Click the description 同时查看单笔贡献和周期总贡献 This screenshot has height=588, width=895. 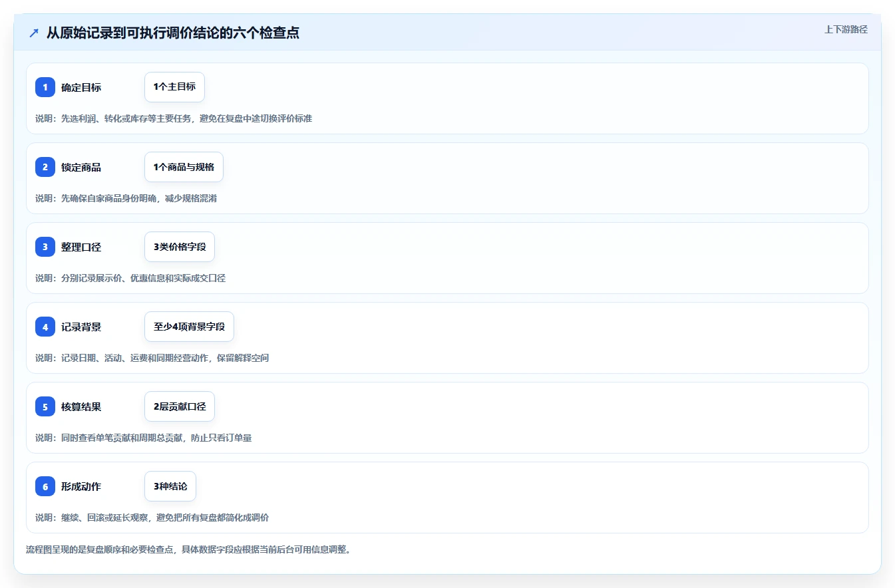[143, 438]
